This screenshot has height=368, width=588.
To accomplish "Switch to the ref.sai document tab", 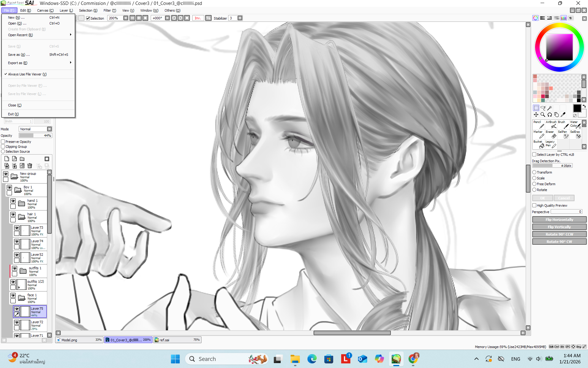I will pos(177,340).
